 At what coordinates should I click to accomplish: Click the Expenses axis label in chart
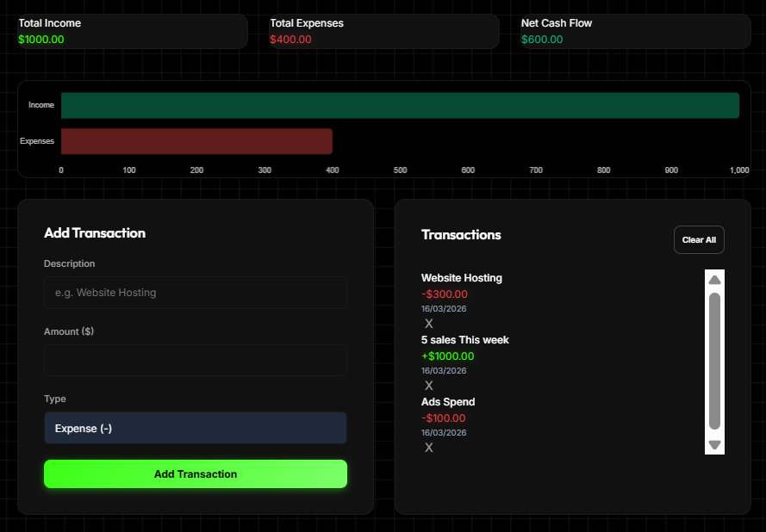pyautogui.click(x=37, y=141)
